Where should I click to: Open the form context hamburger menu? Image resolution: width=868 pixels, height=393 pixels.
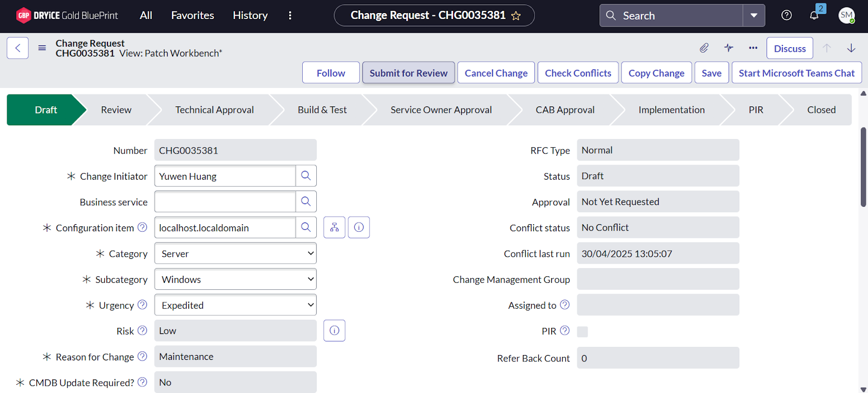point(42,48)
